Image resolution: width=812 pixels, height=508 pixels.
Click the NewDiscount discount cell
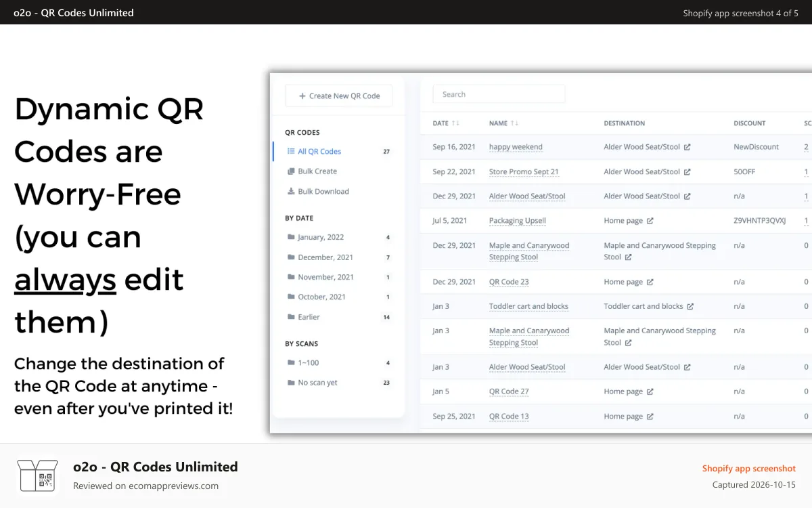757,147
